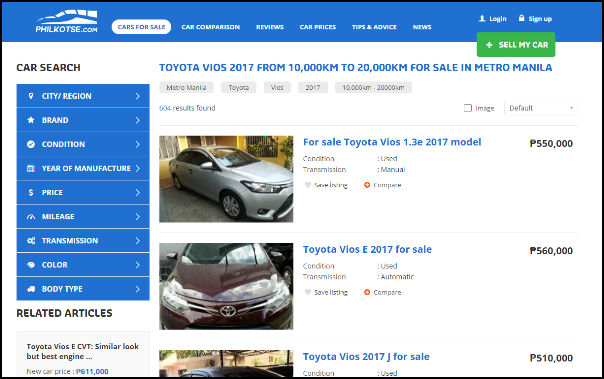Click the plus icon on Sell My Car
Viewport: 604px width, 379px height.
click(x=489, y=45)
